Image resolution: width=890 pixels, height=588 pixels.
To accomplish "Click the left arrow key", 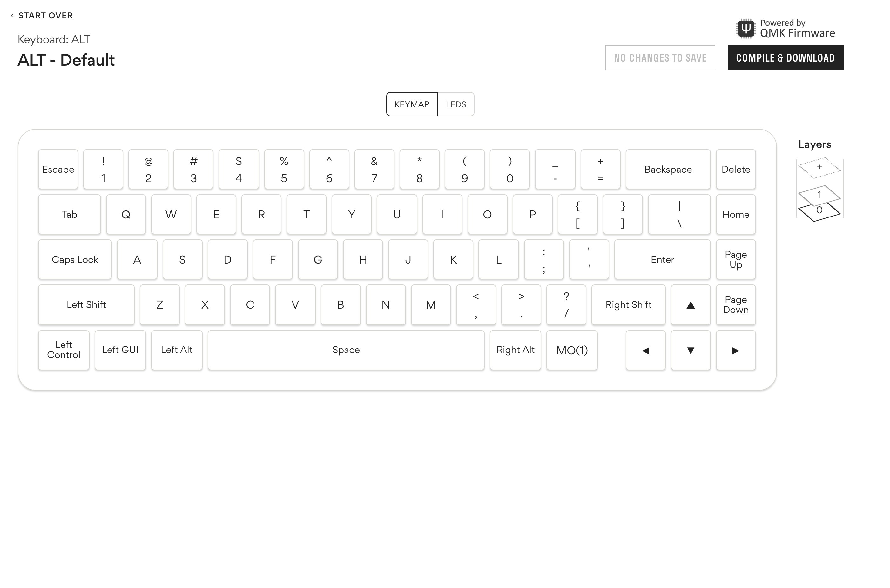I will click(645, 350).
